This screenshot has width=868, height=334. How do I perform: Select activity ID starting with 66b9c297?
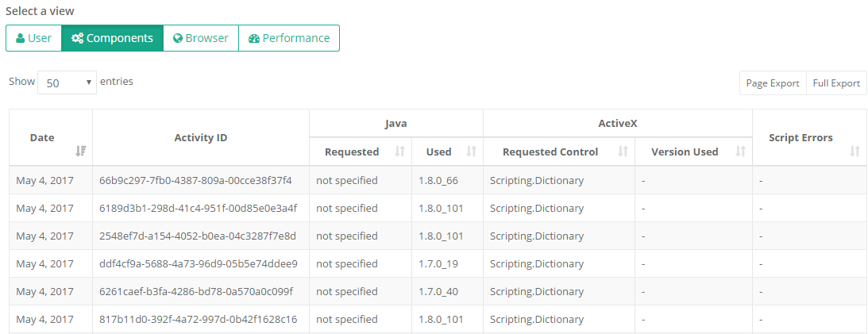(x=195, y=180)
